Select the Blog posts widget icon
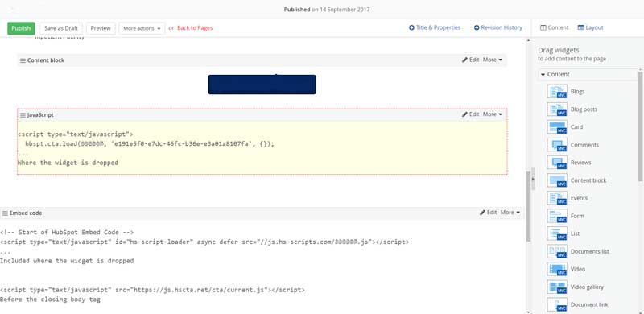Viewport: 644px width, 314px height. tap(557, 109)
